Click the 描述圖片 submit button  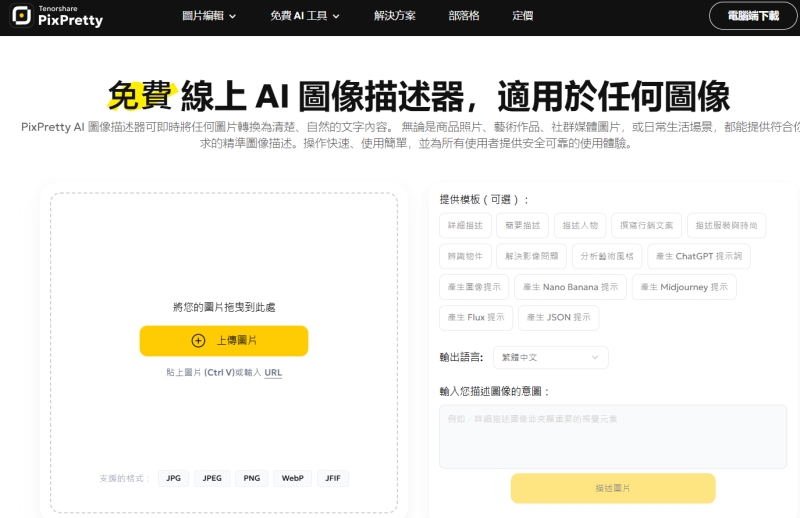click(x=613, y=488)
